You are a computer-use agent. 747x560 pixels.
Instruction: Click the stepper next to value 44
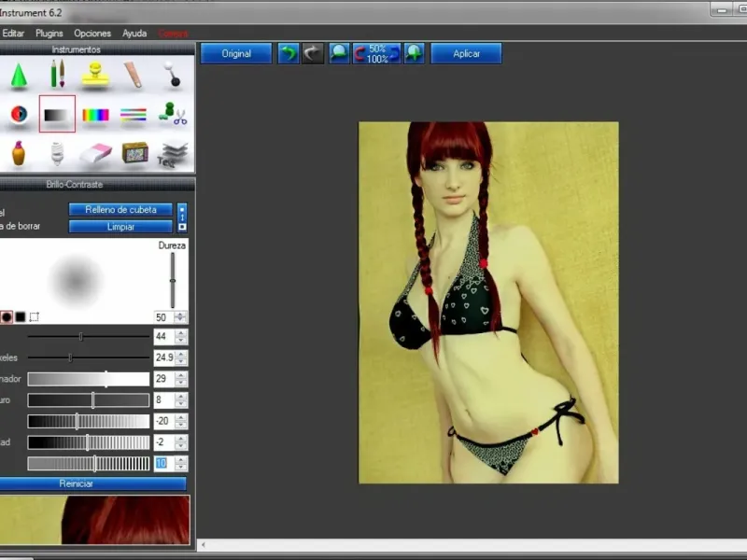(x=181, y=337)
